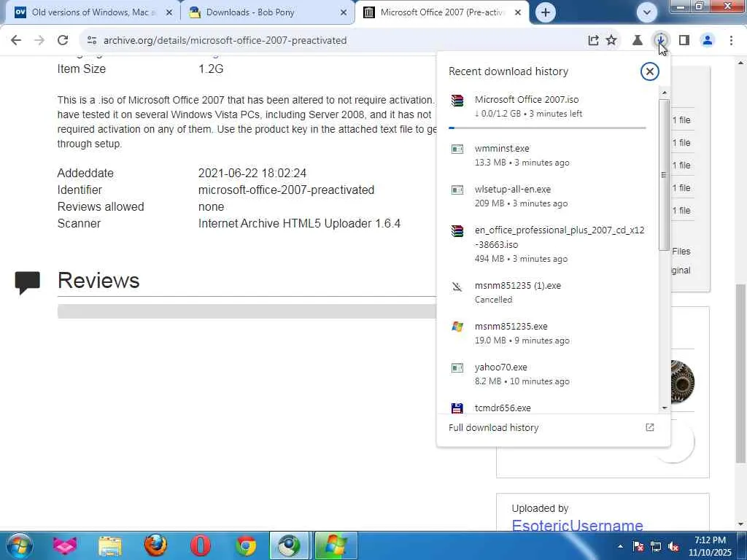Launch Firefox from the taskbar
This screenshot has width=747, height=560.
coord(156,545)
